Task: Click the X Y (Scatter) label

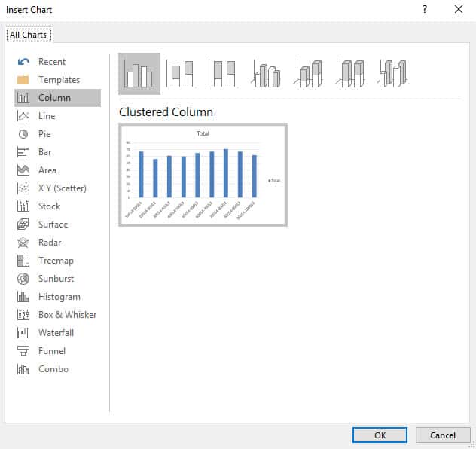Action: (63, 188)
